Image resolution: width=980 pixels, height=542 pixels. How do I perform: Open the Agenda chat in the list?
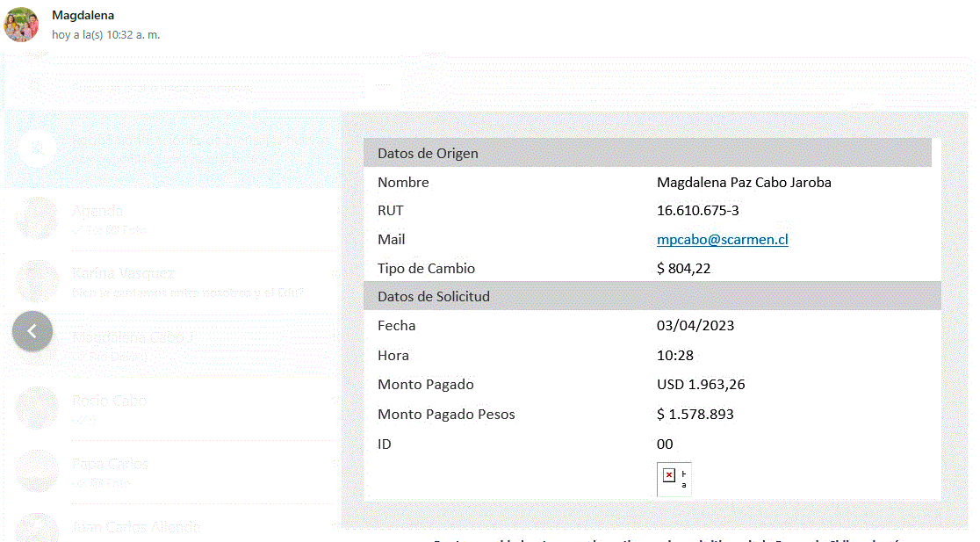(98, 211)
